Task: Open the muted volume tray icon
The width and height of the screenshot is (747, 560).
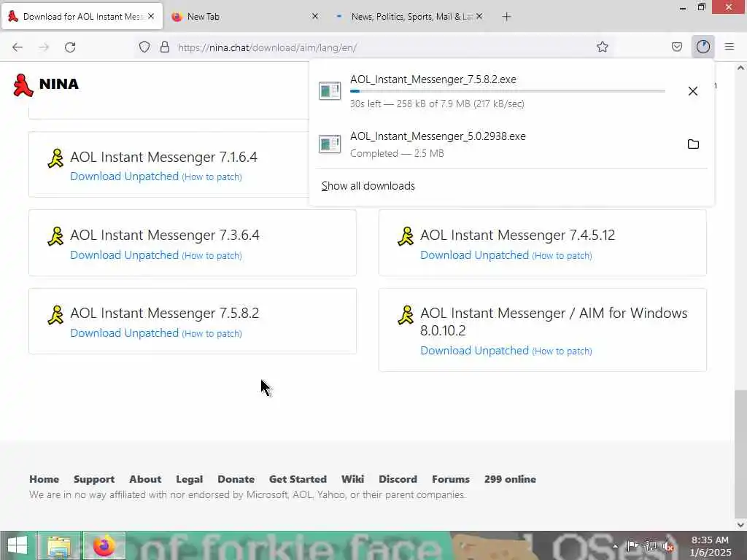Action: click(x=668, y=546)
